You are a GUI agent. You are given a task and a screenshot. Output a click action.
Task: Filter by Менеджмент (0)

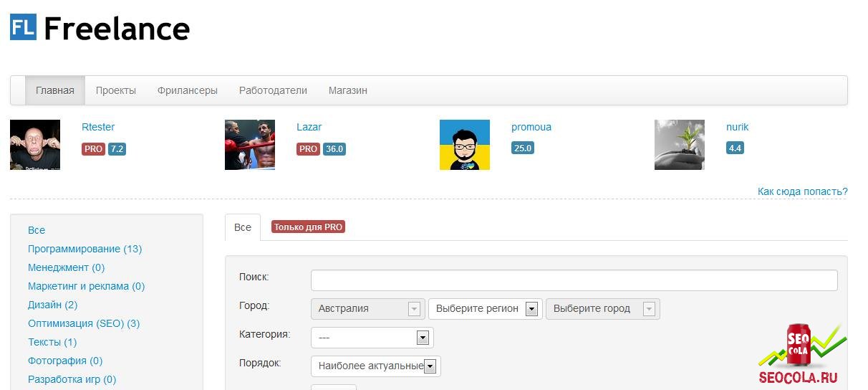point(67,267)
